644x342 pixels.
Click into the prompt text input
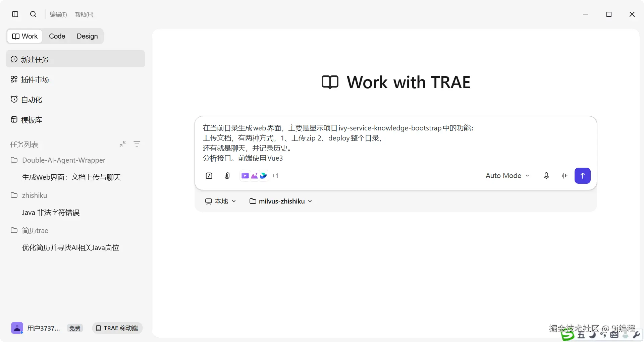(395, 143)
